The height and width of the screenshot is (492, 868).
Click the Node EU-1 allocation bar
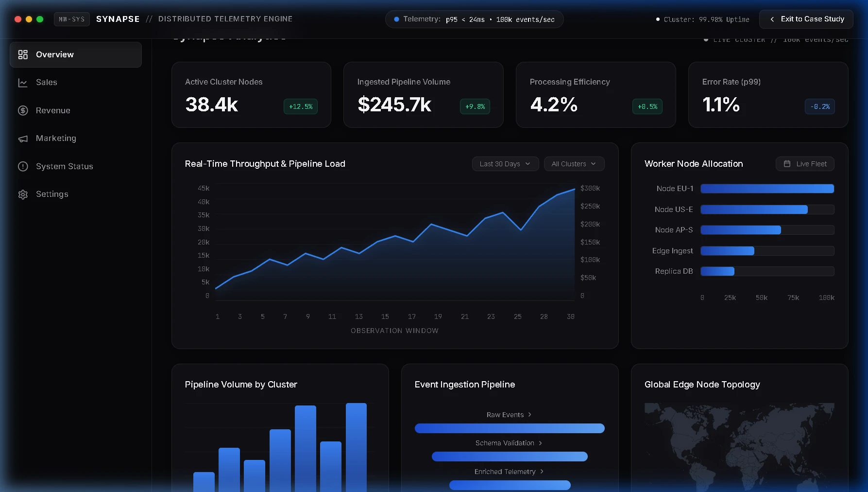point(767,189)
